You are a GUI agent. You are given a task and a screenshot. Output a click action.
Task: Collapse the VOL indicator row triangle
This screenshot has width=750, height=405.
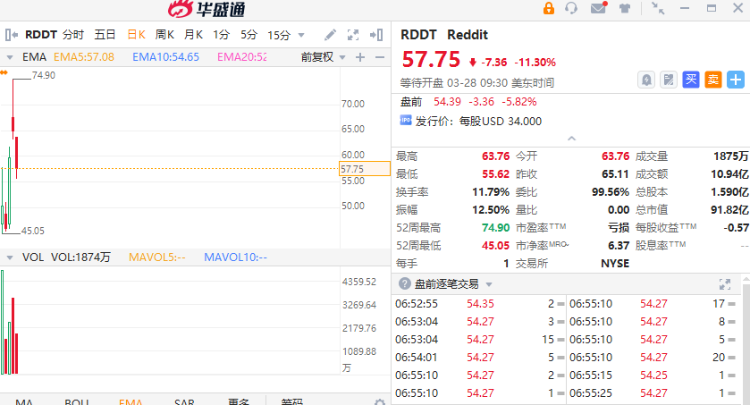pos(10,258)
